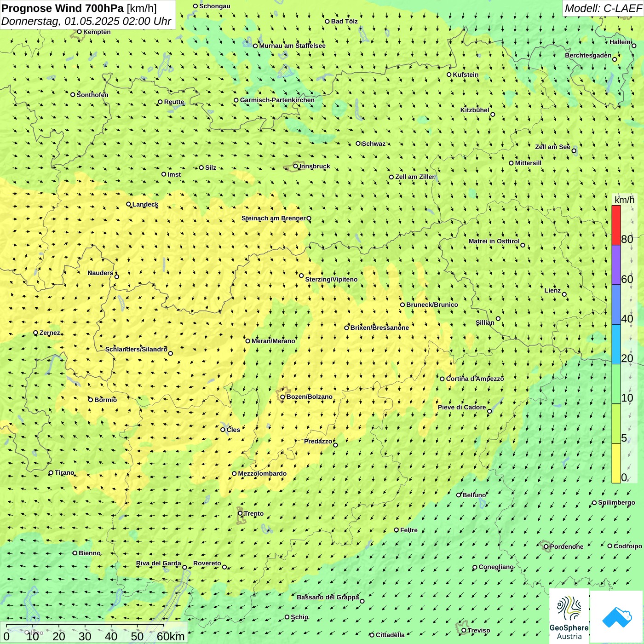Screen dimensions: 644x644
Task: Click the 'Sillian' label
Action: [x=485, y=322]
